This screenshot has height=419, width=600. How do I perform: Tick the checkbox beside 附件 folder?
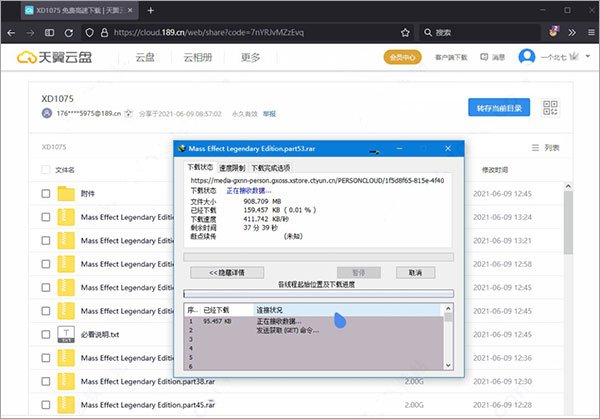[x=45, y=193]
